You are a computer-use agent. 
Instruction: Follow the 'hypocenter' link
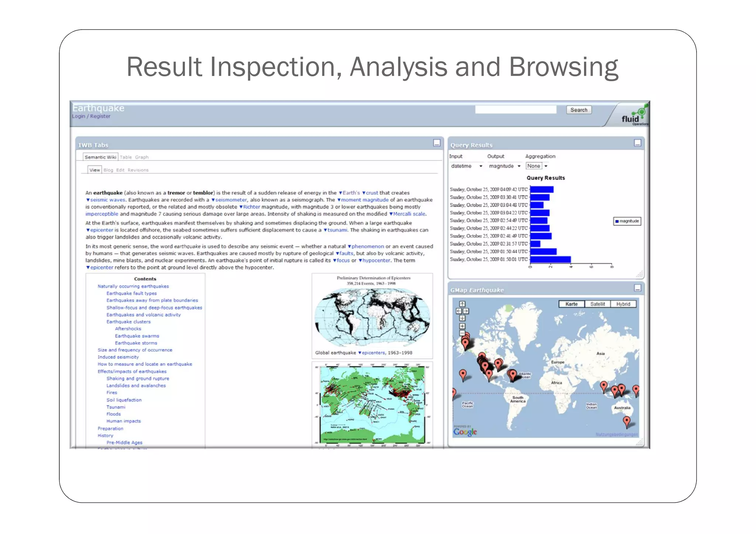tap(375, 261)
